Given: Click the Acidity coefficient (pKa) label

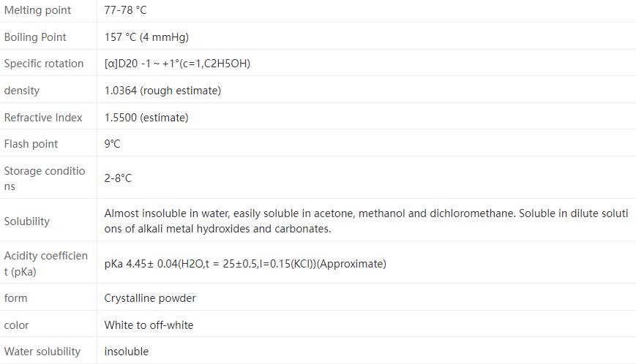Looking at the screenshot, I should [x=45, y=264].
